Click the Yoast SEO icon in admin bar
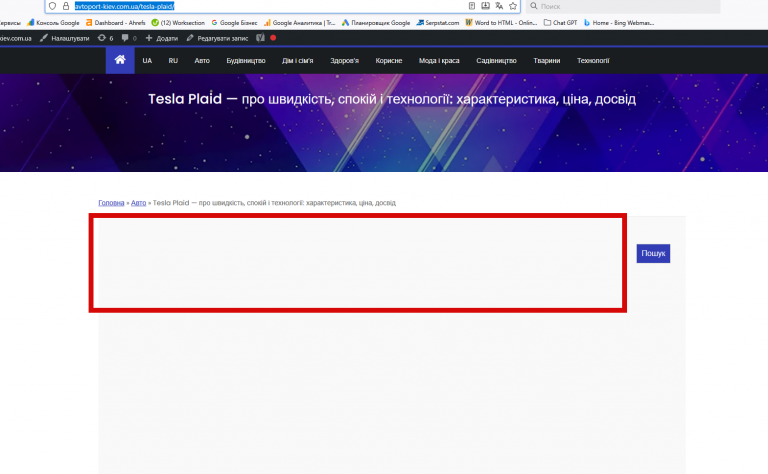The height and width of the screenshot is (474, 768). (x=260, y=38)
